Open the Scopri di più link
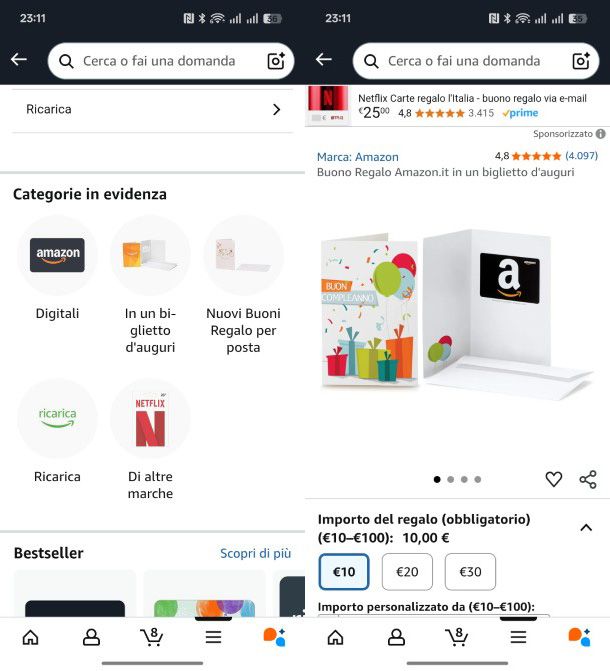The height and width of the screenshot is (671, 610). click(255, 553)
